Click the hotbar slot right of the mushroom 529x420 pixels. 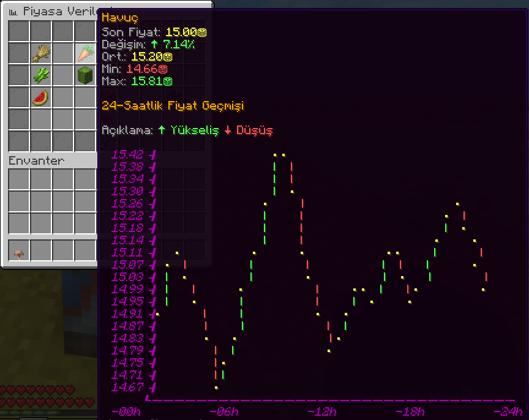coord(41,251)
